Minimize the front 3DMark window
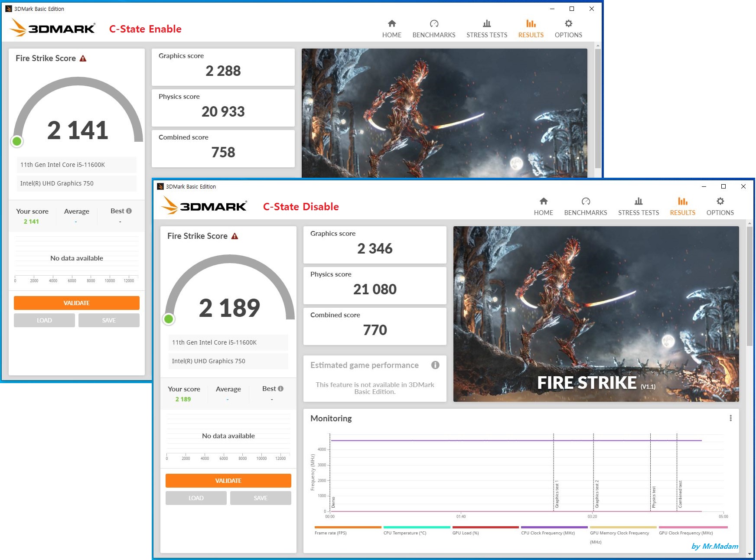Screen dimensions: 756x560 pyautogui.click(x=704, y=186)
